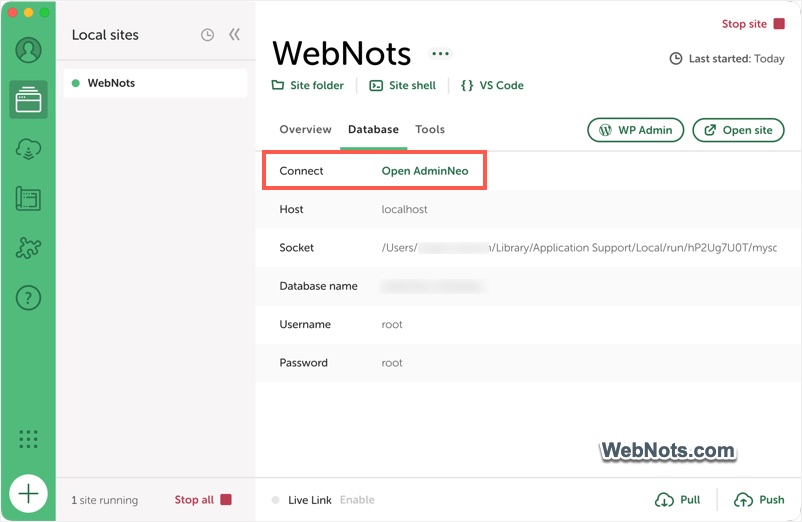Viewport: 802px width, 522px height.
Task: Open site in VS Code
Action: (492, 85)
